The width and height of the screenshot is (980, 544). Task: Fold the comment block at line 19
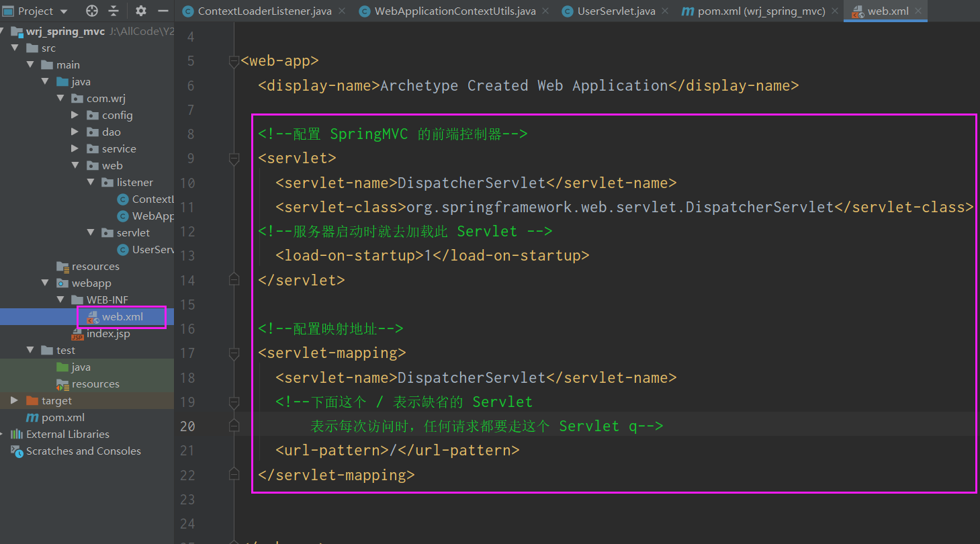coord(234,402)
